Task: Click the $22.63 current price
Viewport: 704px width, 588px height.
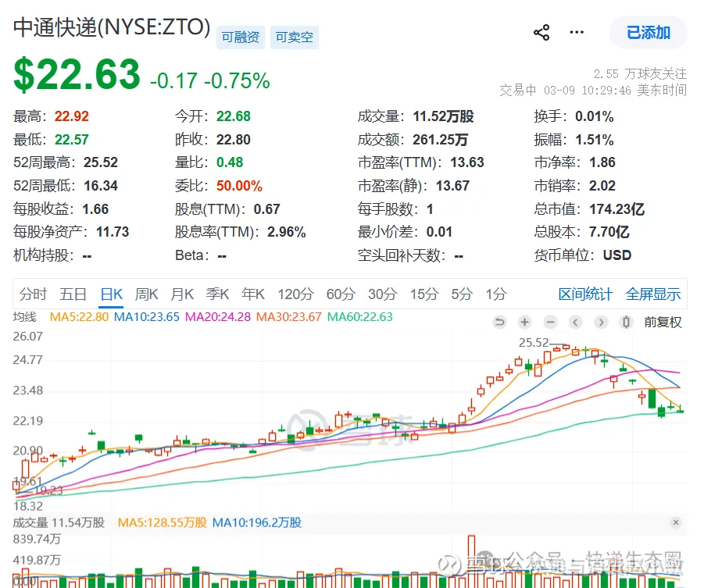Action: pyautogui.click(x=77, y=74)
